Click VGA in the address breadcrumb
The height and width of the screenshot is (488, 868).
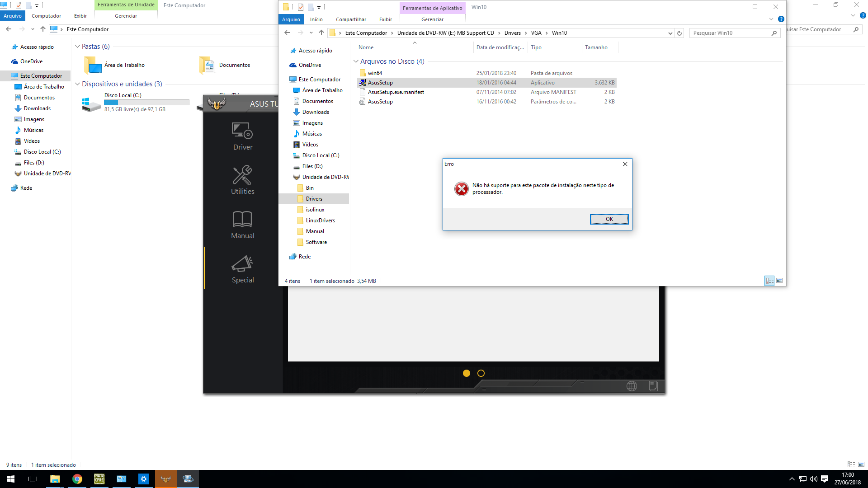[x=536, y=33]
